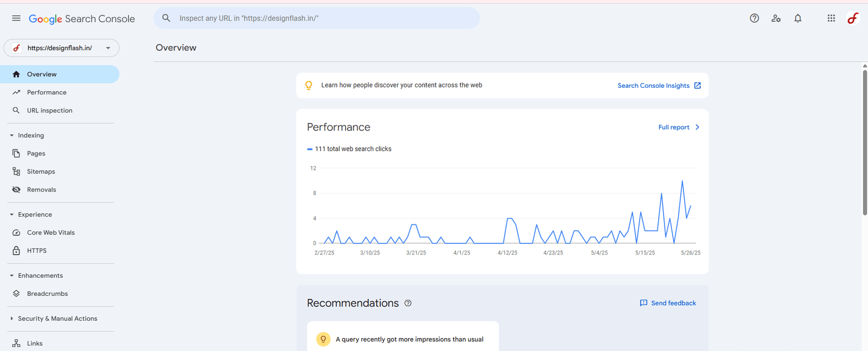Click the Sitemaps tree icon
Viewport: 868px width, 351px height.
coord(16,171)
